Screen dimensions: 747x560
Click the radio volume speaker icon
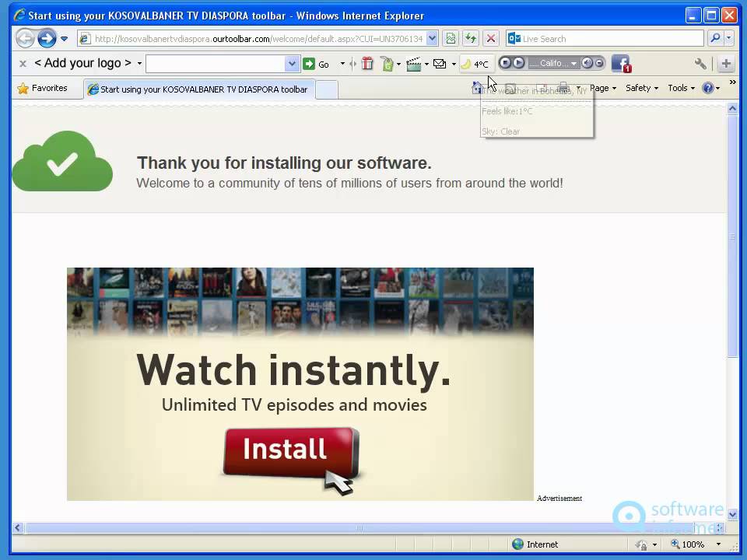(587, 63)
